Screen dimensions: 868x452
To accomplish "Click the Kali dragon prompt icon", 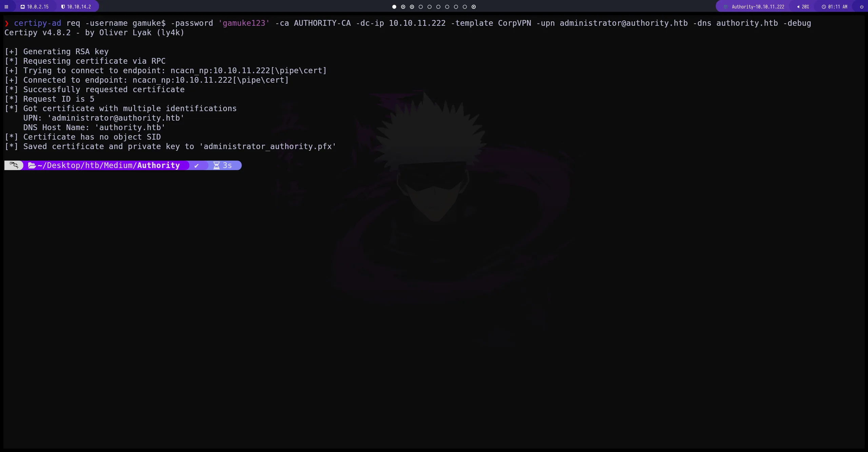I will [14, 165].
